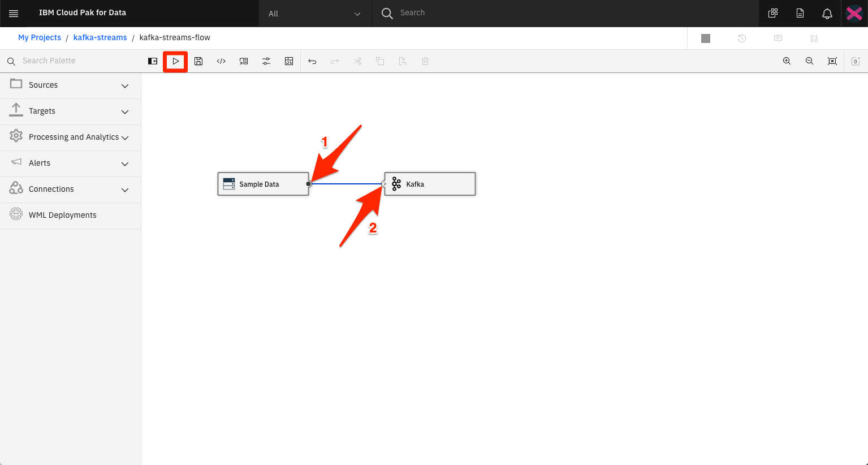The width and height of the screenshot is (868, 465).
Task: Zoom out of the canvas
Action: tap(810, 61)
